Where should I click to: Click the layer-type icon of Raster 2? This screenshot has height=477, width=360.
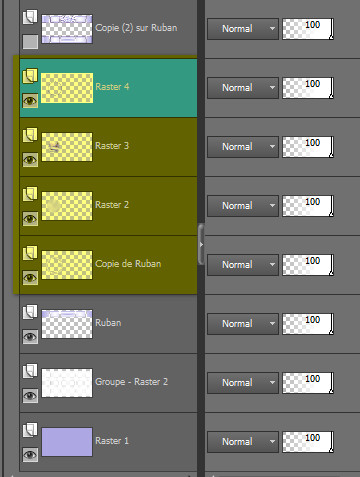coord(30,194)
